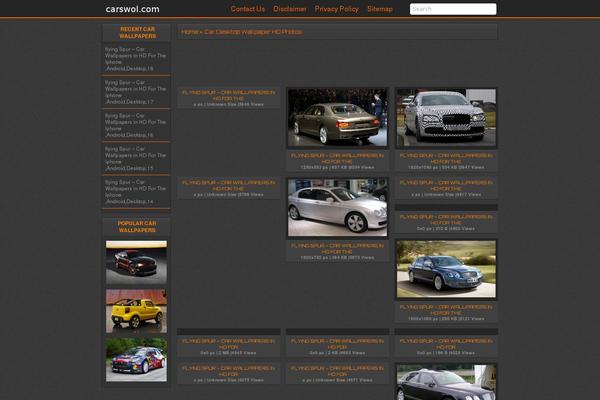Open the black sedan thumbnail at bottom
This screenshot has width=600, height=400.
tap(446, 382)
